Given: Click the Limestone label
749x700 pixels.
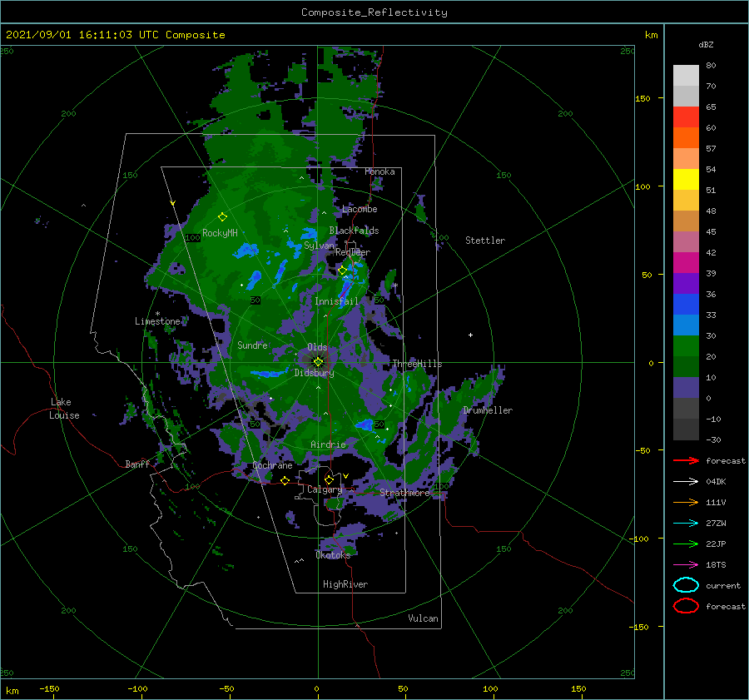Looking at the screenshot, I should click(x=157, y=321).
